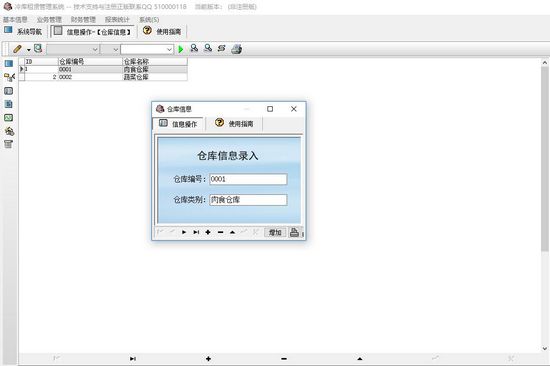Switch to the 系统导航 tab
550x366 pixels.
click(x=23, y=32)
